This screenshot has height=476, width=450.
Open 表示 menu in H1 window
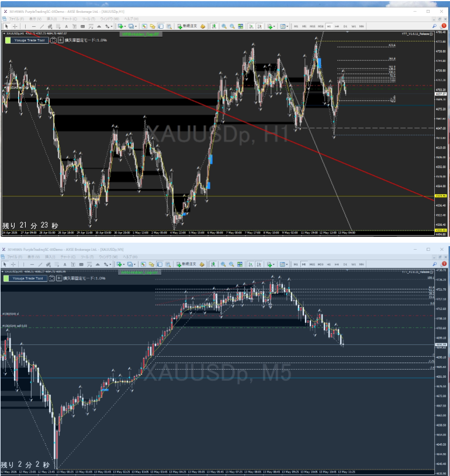click(35, 19)
